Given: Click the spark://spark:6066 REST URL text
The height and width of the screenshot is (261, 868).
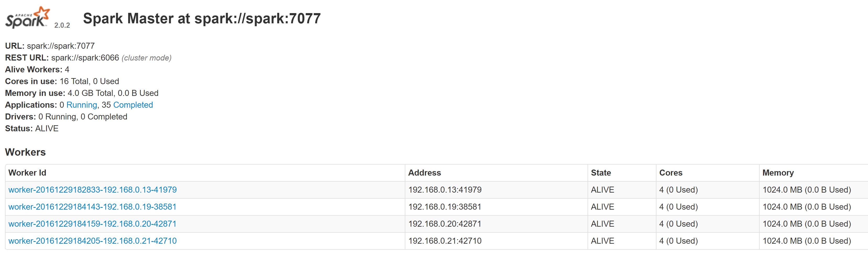Looking at the screenshot, I should [x=85, y=58].
